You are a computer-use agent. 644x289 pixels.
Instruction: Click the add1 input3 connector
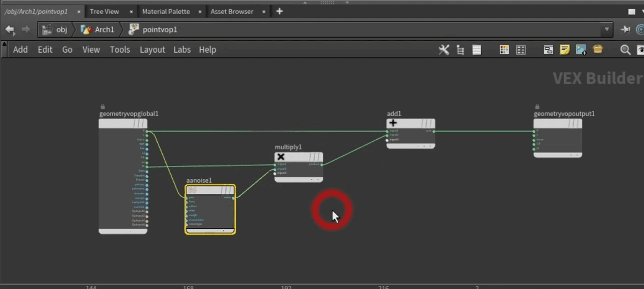[387, 140]
